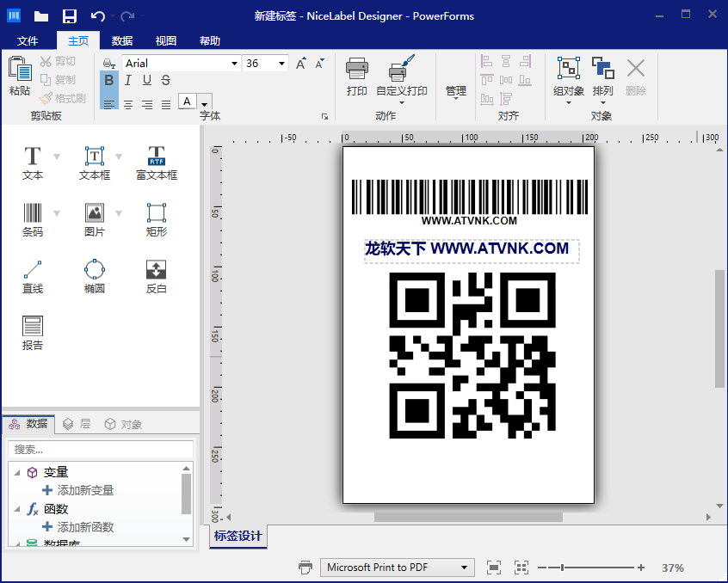Image resolution: width=728 pixels, height=583 pixels.
Task: Select the Picture tool
Action: click(x=95, y=218)
